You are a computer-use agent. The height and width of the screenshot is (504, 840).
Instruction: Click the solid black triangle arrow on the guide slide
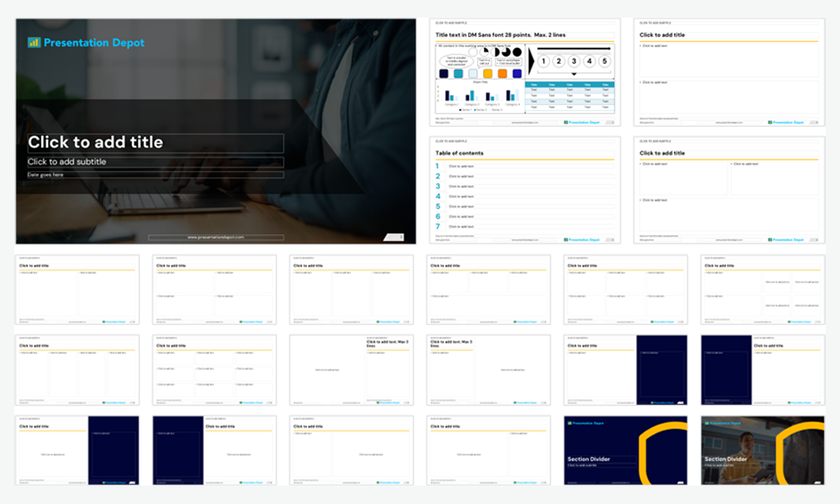click(x=532, y=61)
